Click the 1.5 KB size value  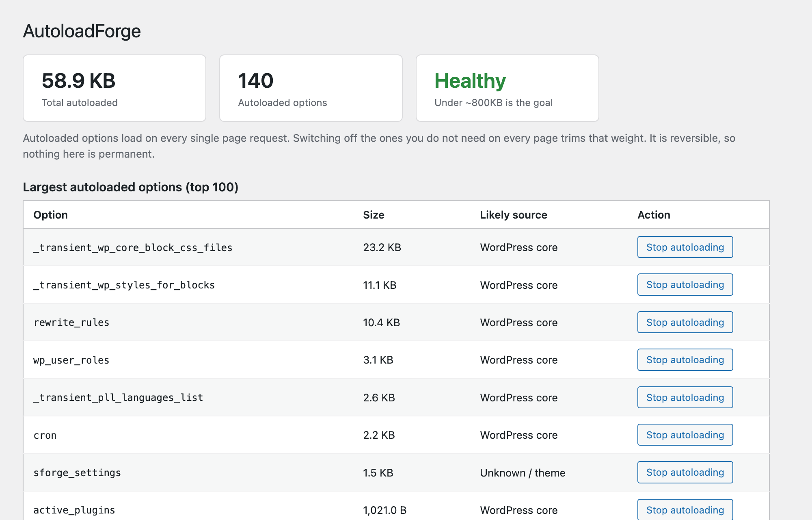[x=378, y=472]
